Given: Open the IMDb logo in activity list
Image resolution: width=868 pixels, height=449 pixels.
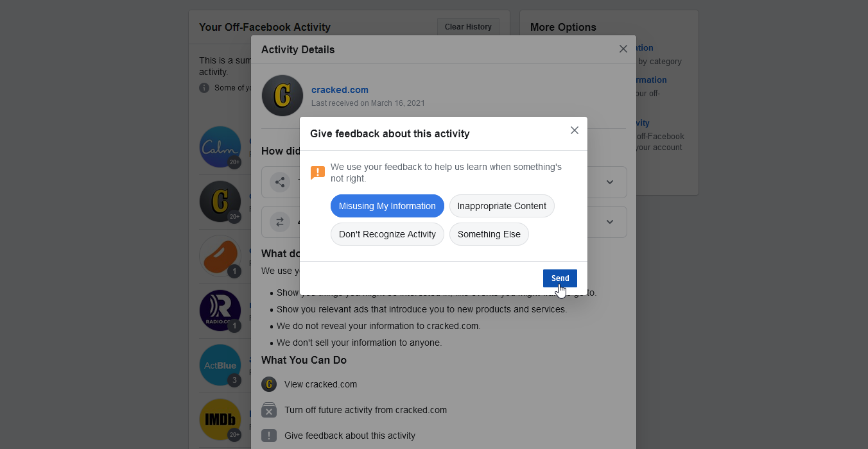Looking at the screenshot, I should [x=220, y=419].
